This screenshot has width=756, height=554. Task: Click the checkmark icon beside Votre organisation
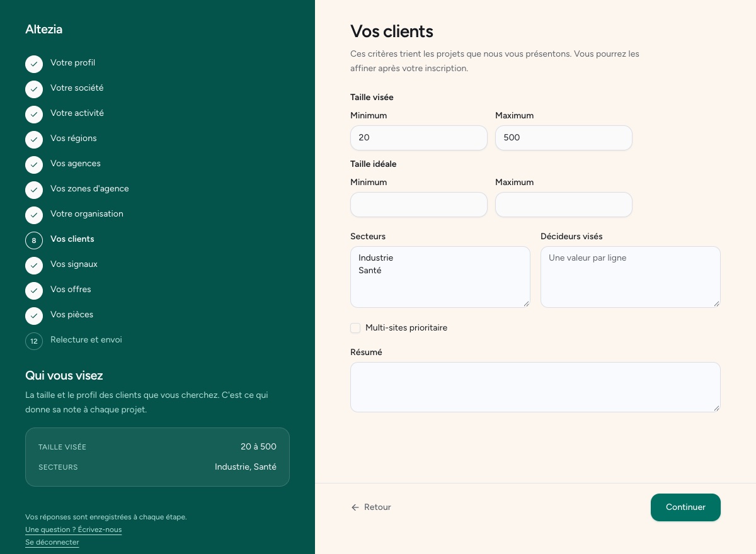tap(34, 215)
